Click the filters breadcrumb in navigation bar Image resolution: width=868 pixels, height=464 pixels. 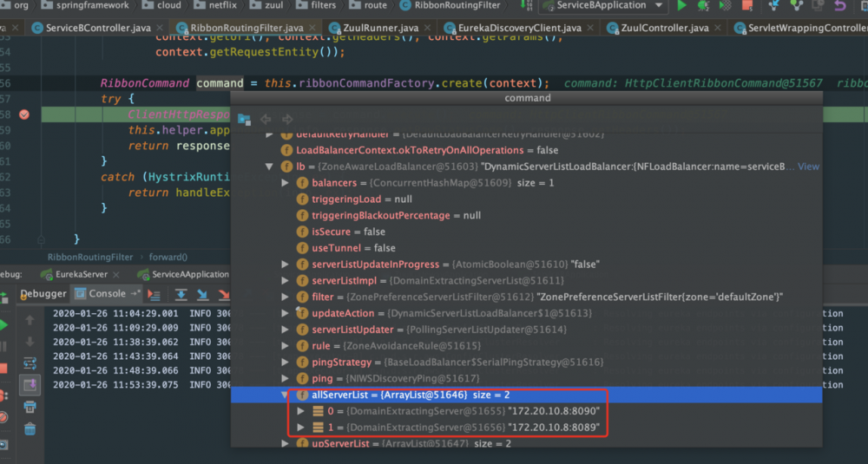coord(317,5)
